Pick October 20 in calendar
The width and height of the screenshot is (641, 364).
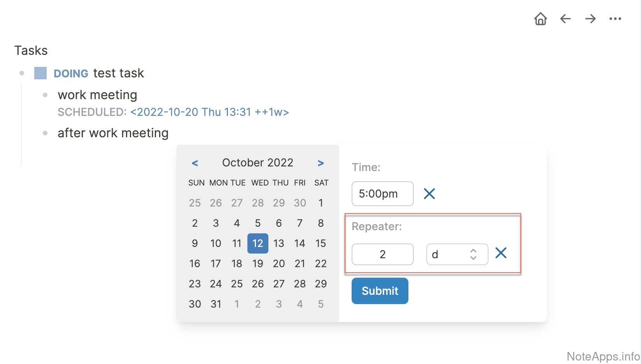tap(278, 264)
